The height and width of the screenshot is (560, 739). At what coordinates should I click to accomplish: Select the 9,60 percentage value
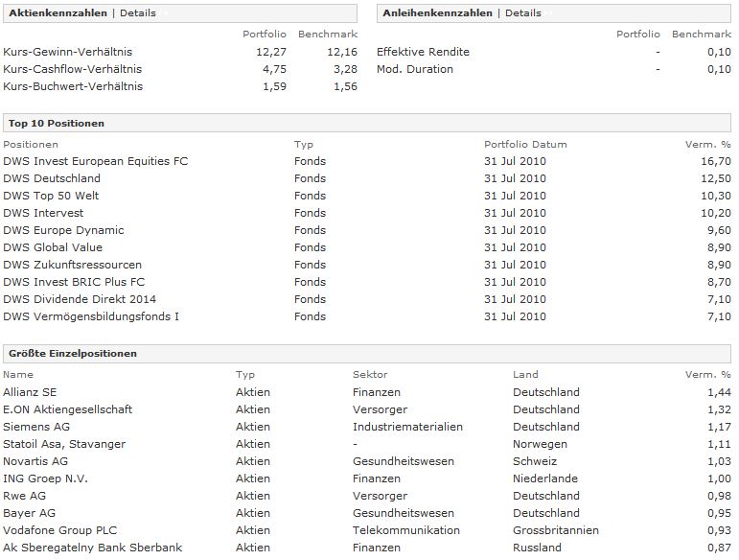pos(719,230)
